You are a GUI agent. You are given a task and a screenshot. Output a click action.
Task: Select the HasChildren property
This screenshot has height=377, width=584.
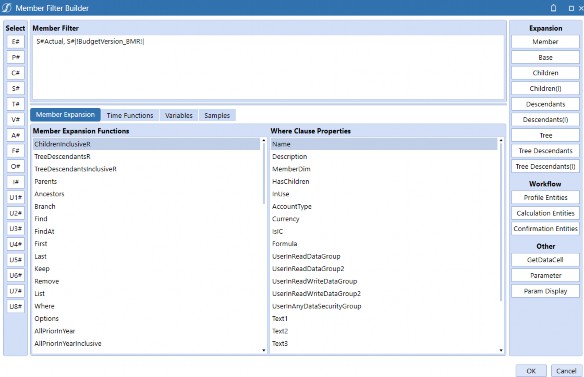tap(384, 181)
